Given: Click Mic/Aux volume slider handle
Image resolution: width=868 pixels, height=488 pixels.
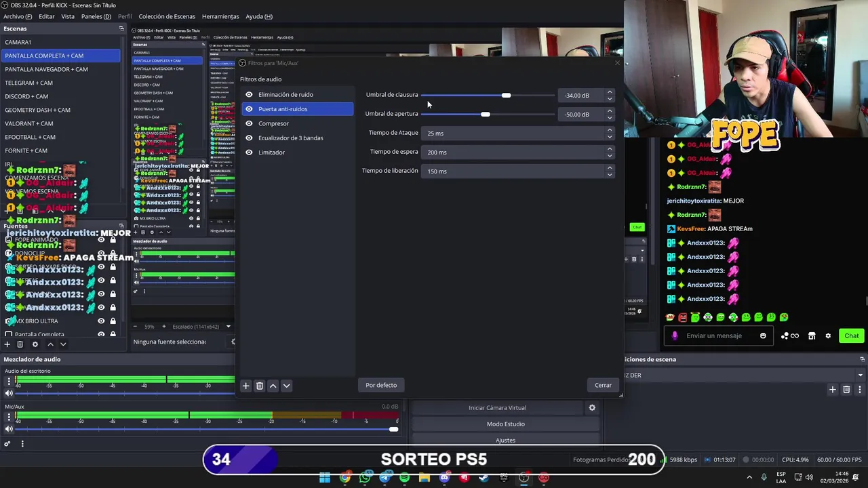Looking at the screenshot, I should 393,429.
